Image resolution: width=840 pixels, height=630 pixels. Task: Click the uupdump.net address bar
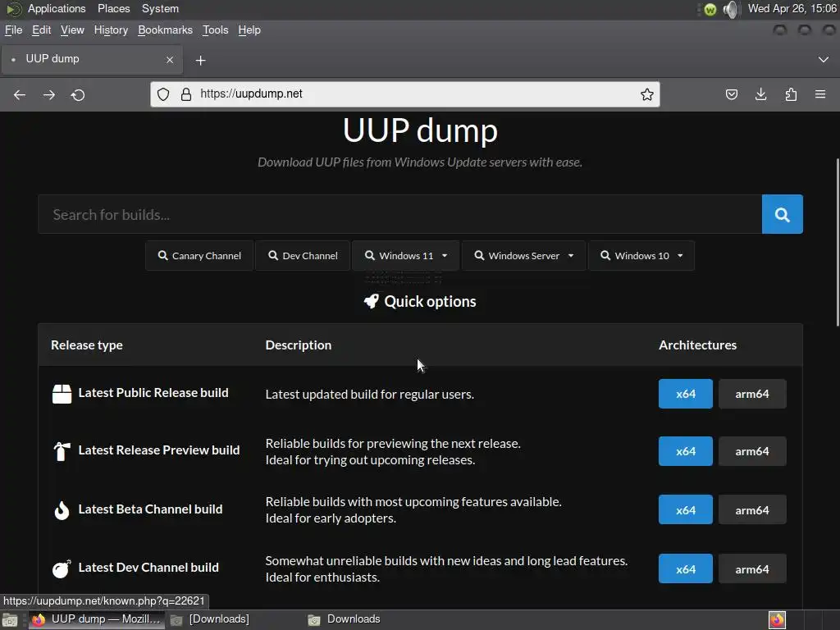point(405,94)
